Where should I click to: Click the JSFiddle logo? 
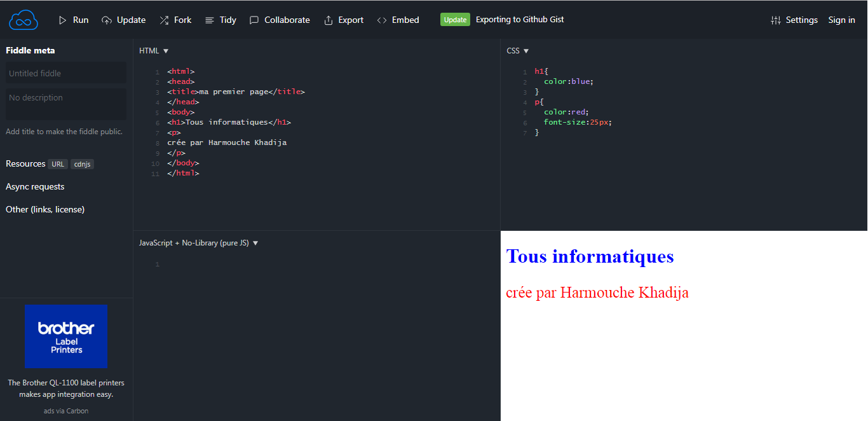(23, 20)
